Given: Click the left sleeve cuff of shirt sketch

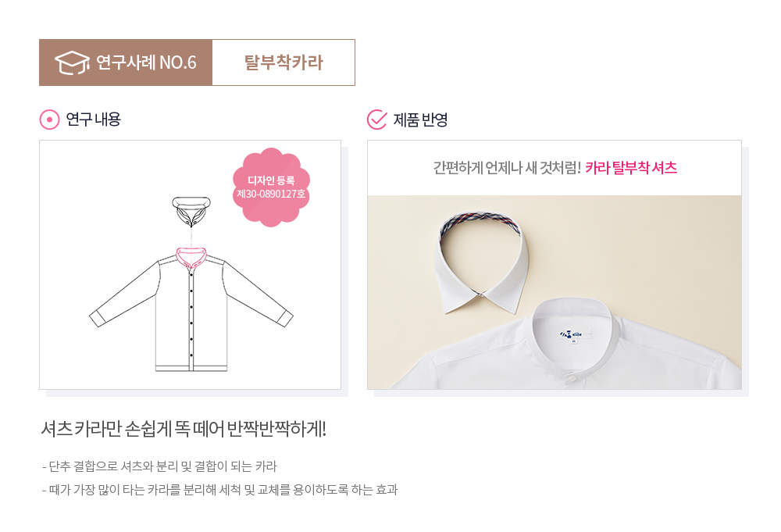Looking at the screenshot, I should (x=97, y=319).
